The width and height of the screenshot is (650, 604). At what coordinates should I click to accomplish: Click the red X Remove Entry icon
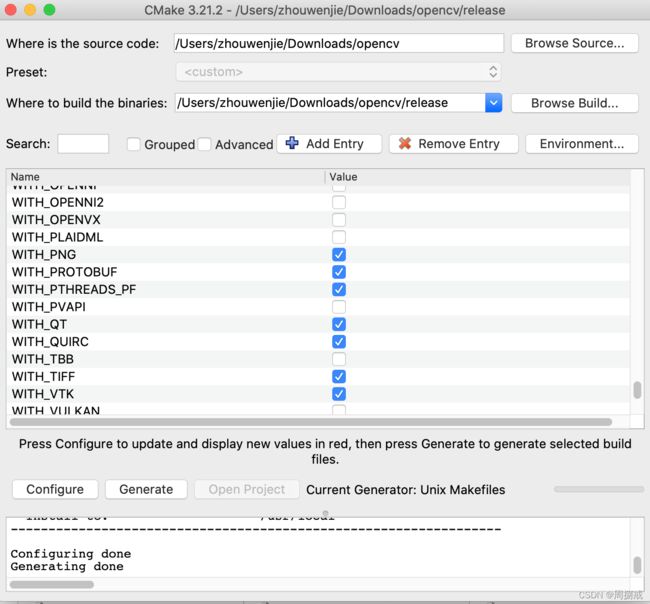pyautogui.click(x=405, y=143)
